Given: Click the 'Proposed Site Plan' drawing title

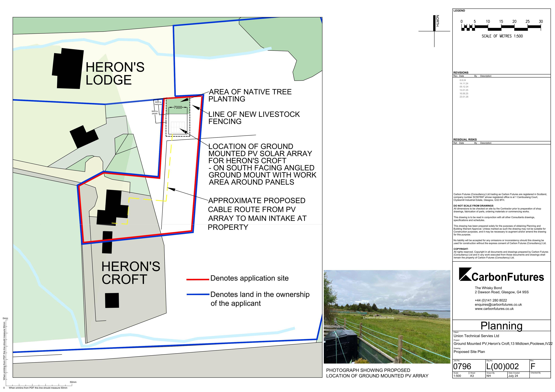Looking at the screenshot, I should pos(469,352).
